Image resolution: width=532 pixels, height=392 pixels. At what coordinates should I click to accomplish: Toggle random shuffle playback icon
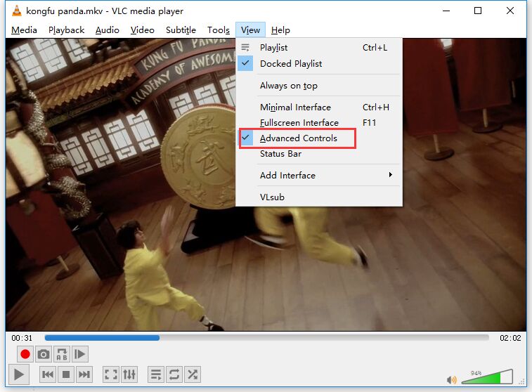pyautogui.click(x=193, y=374)
